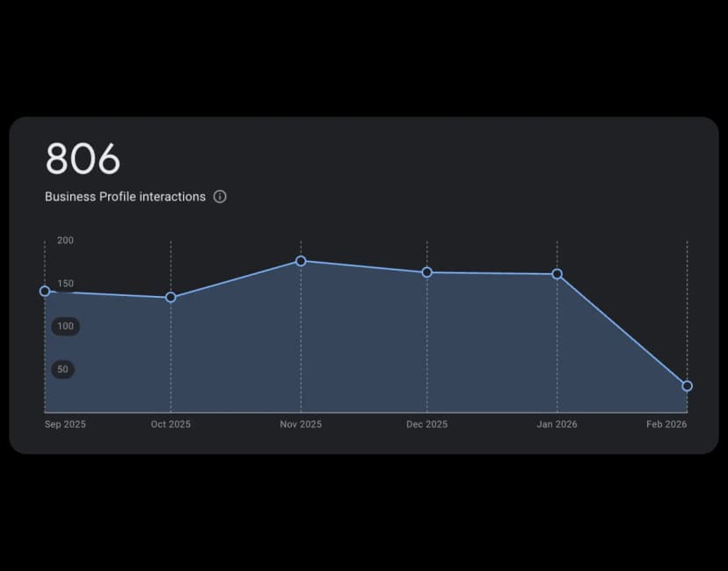Click the pill-shaped 50 axis marker

[x=62, y=369]
